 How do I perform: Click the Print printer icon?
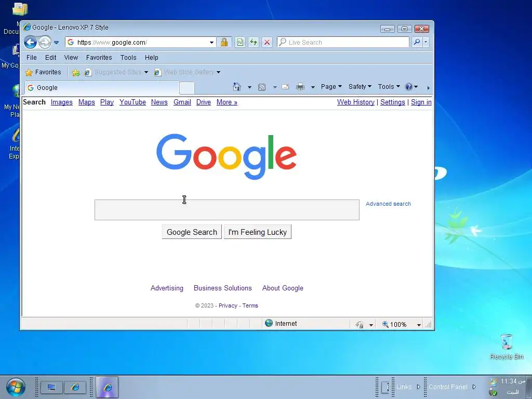coord(300,87)
